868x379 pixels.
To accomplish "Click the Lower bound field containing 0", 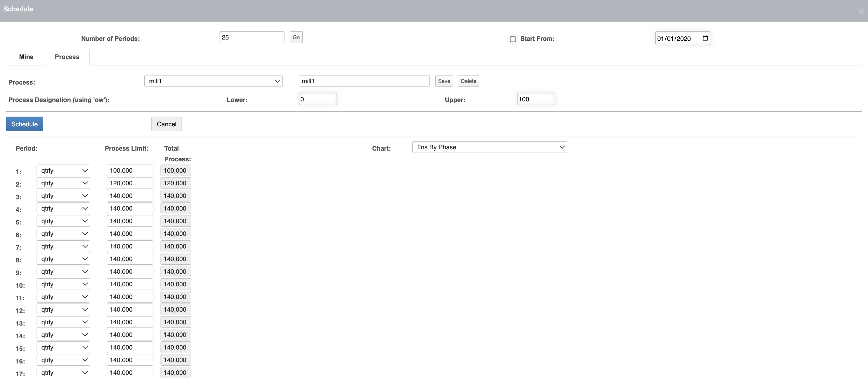I will [317, 99].
